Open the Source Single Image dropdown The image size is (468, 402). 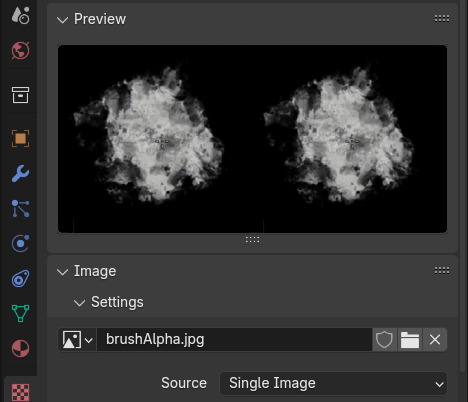coord(333,383)
